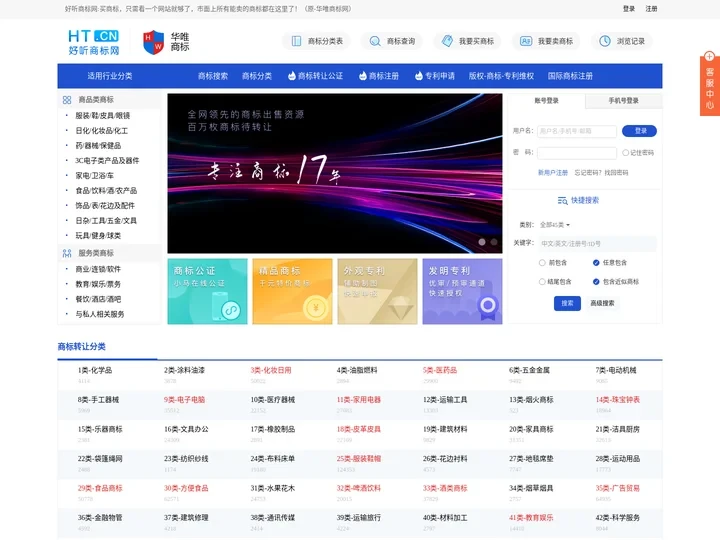This screenshot has width=720, height=540.
Task: Open 食品/饮料/酒/农产品 category
Action: (x=106, y=191)
